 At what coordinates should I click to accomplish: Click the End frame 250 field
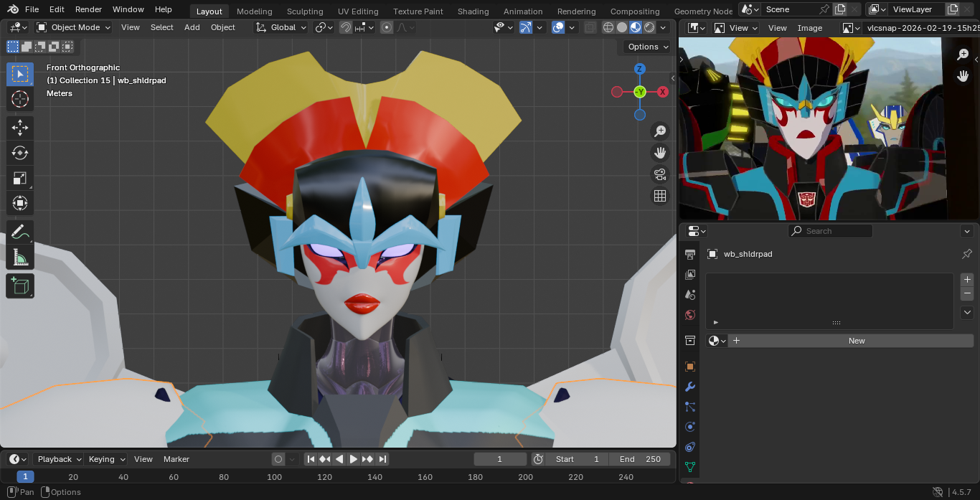click(x=640, y=459)
